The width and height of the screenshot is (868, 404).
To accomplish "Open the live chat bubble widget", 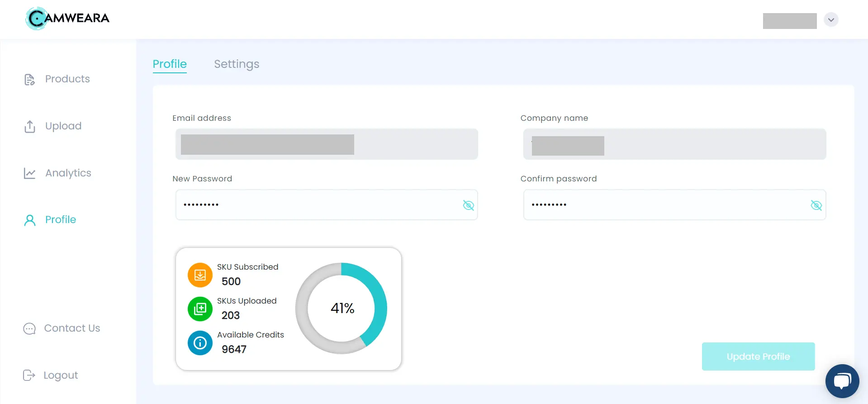I will click(842, 381).
